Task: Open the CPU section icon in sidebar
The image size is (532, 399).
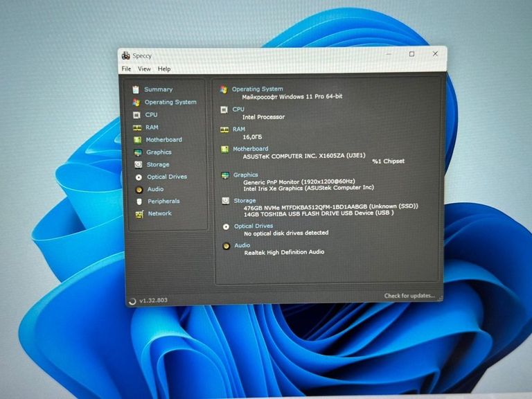Action: pos(136,115)
